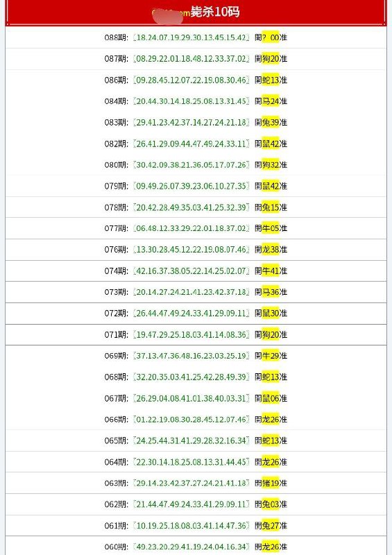Select the 060期 number list
The width and height of the screenshot is (392, 555).
pyautogui.click(x=191, y=547)
